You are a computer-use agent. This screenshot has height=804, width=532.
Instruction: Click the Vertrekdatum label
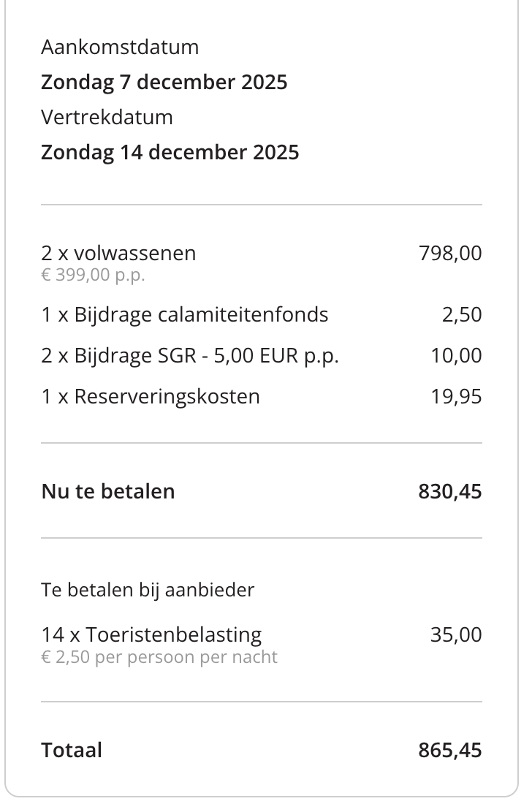click(x=107, y=117)
